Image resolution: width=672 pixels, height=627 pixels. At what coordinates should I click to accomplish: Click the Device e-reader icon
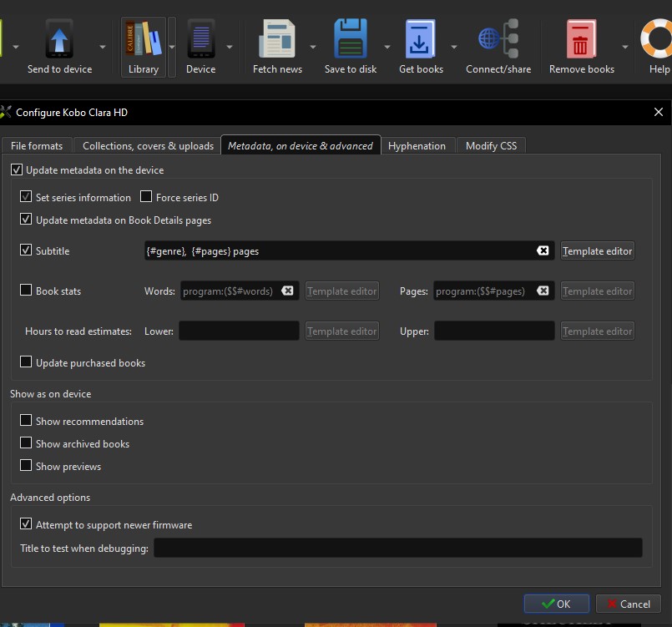pyautogui.click(x=200, y=40)
